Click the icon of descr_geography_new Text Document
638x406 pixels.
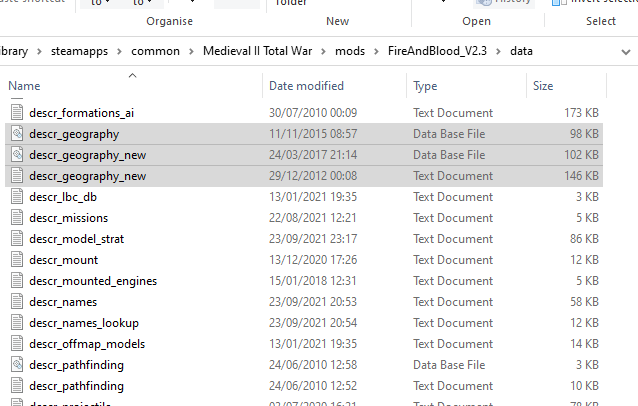[17, 176]
